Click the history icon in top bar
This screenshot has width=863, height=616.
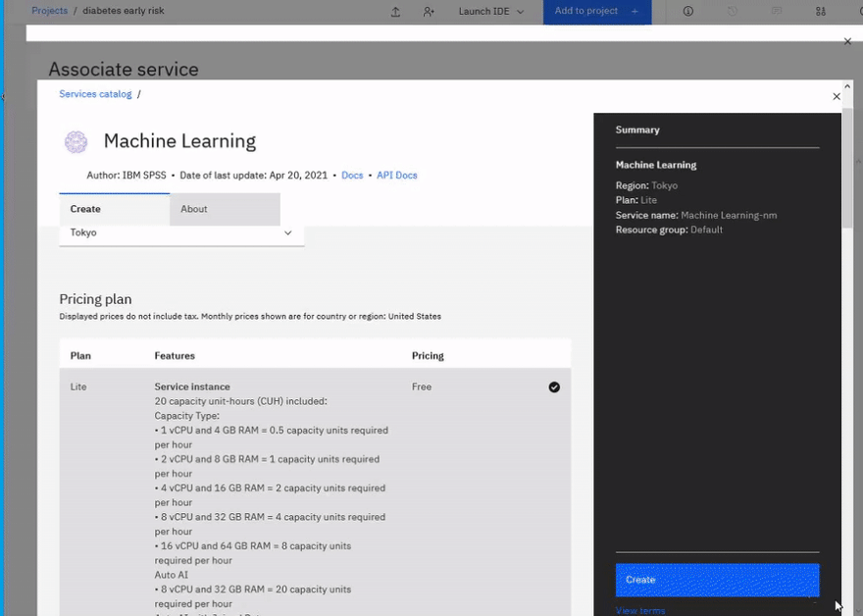click(732, 11)
